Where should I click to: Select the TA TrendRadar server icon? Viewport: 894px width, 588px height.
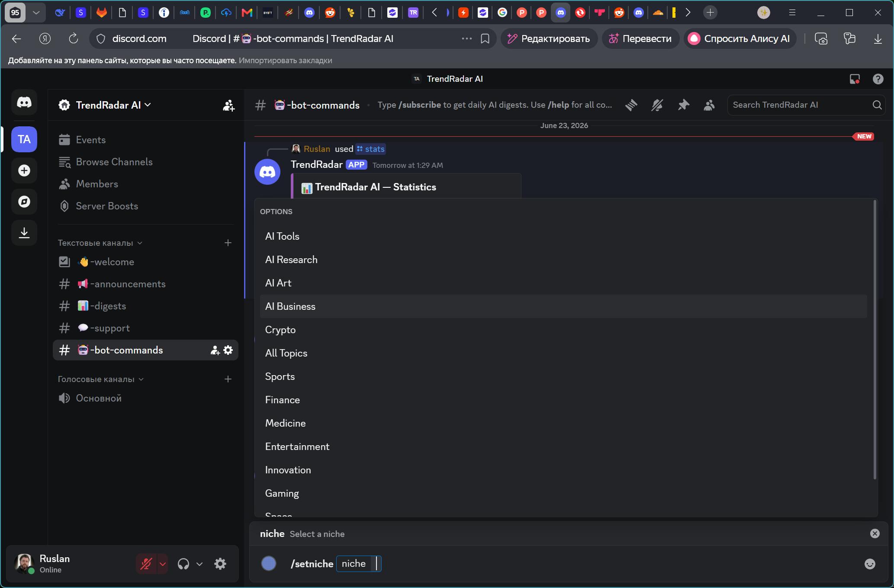[24, 139]
